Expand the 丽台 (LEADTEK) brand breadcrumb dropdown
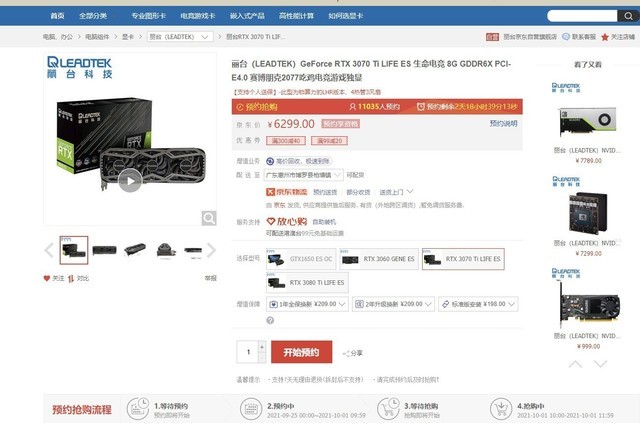This screenshot has width=640, height=423. 180,37
